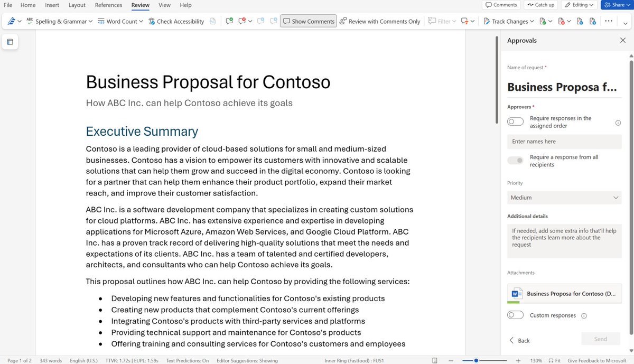Launch Check Accessibility

point(176,21)
